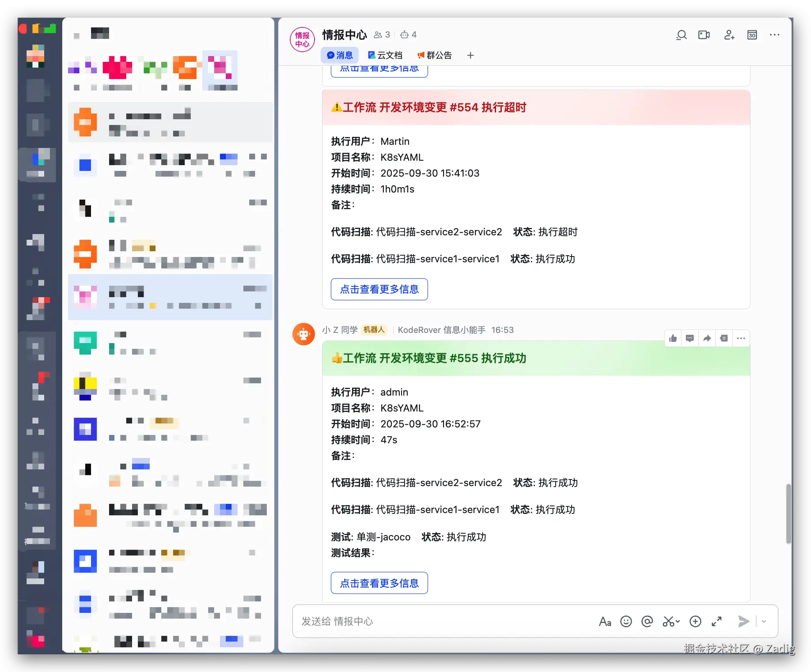
Task: Open the bot count icon showing 4
Action: [x=408, y=35]
